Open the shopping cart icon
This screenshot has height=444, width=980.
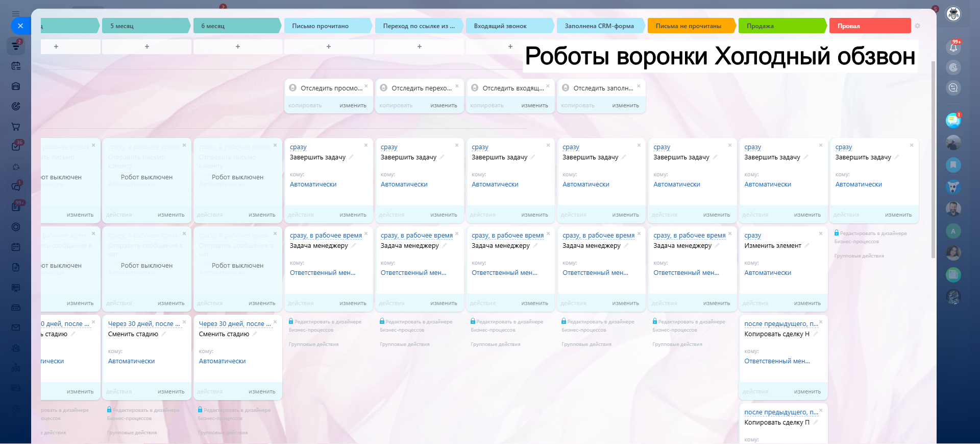(x=16, y=127)
